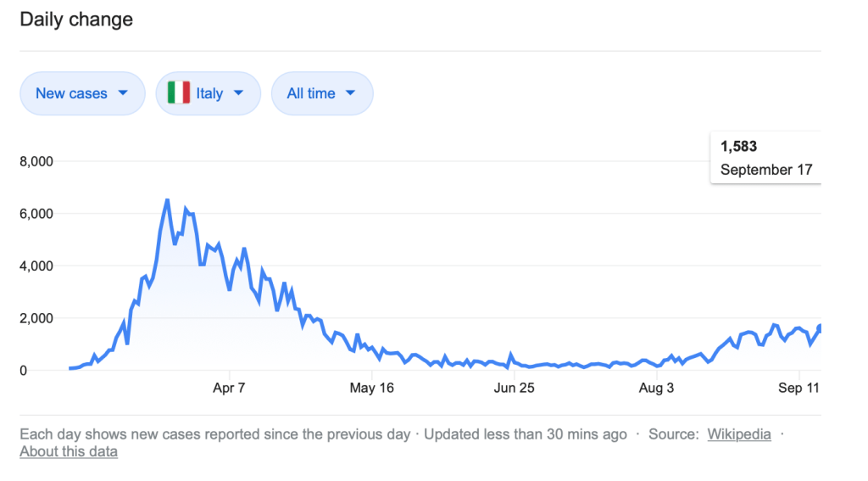Viewport: 868px width, 481px height.
Task: Expand the arrow next to Italy
Action: click(238, 93)
